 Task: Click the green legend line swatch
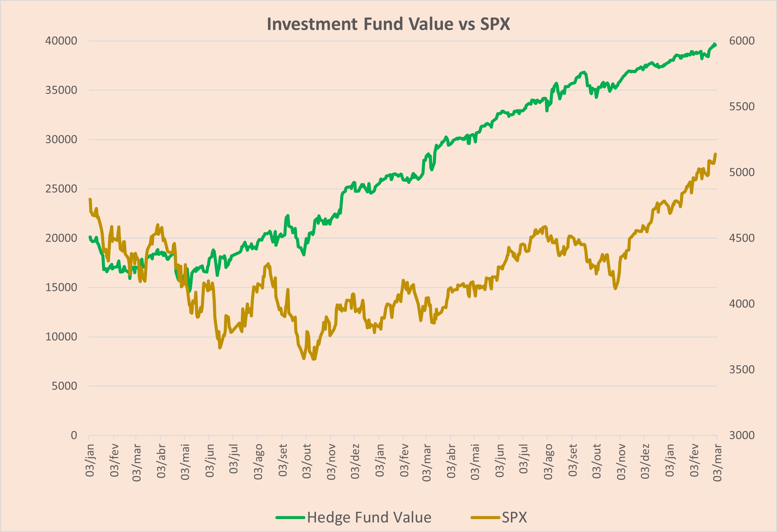290,518
